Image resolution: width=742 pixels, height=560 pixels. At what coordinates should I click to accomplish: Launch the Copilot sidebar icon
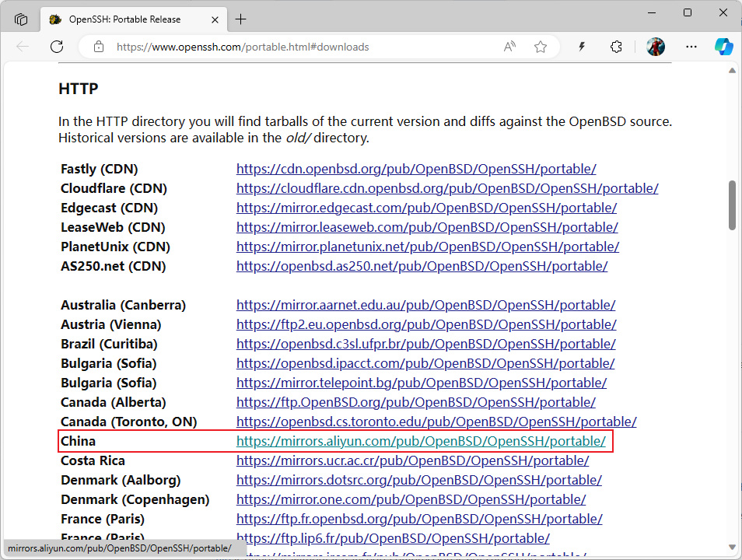723,47
